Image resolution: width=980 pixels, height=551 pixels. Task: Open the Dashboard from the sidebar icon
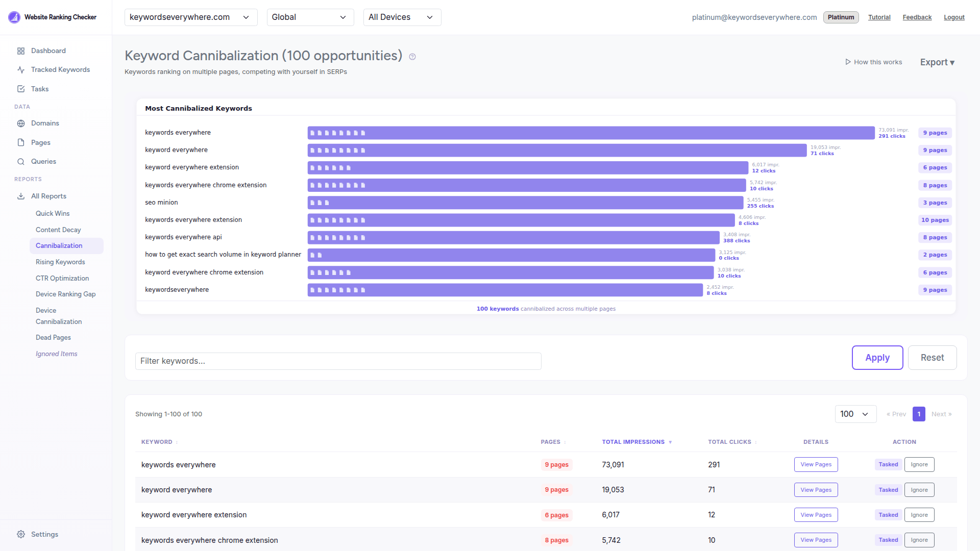point(21,51)
